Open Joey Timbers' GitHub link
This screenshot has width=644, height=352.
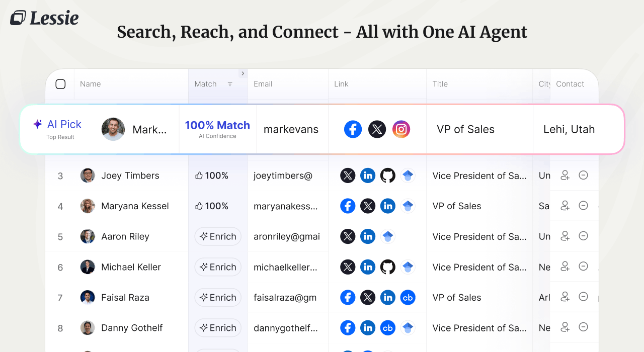click(x=387, y=175)
